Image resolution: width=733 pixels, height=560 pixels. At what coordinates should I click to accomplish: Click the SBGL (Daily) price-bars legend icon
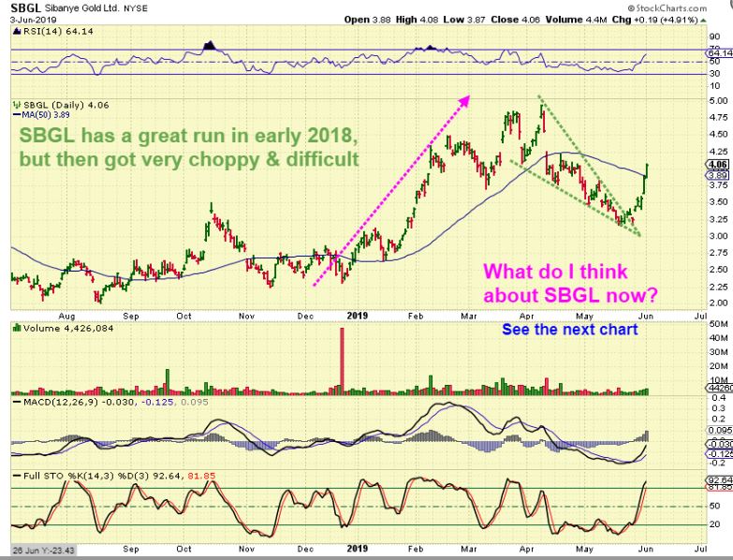[x=17, y=105]
